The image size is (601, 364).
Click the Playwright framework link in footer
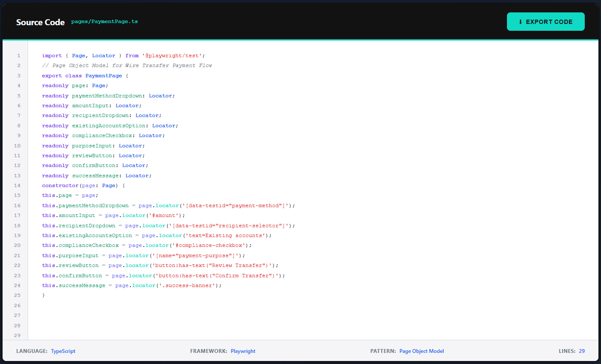tap(243, 351)
